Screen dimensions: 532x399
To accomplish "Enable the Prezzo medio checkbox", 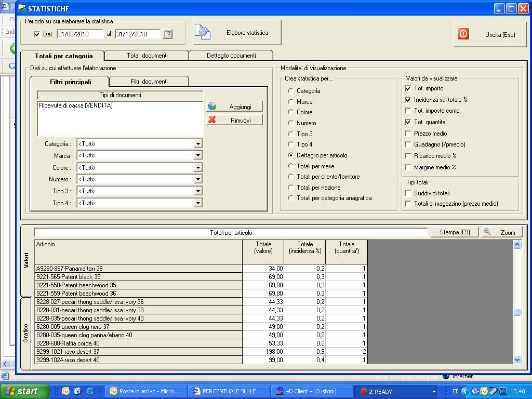I will click(408, 134).
